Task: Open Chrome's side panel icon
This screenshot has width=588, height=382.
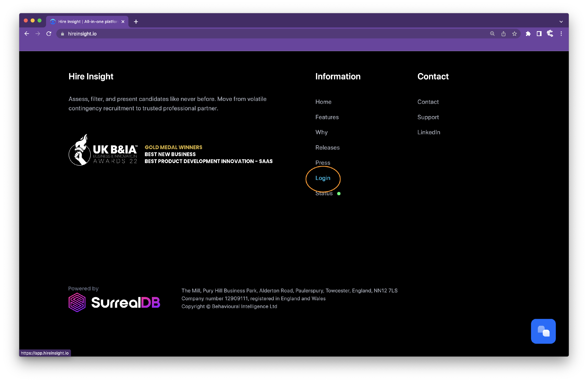Action: click(539, 34)
